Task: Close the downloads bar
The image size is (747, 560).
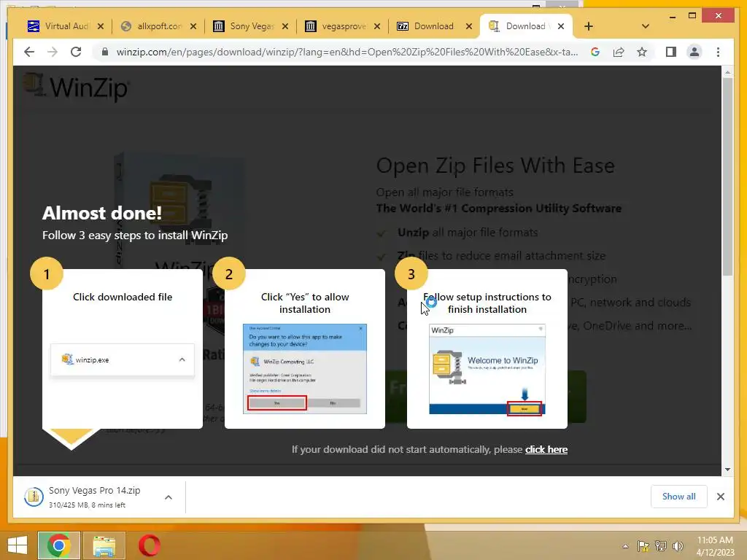Action: [x=720, y=497]
